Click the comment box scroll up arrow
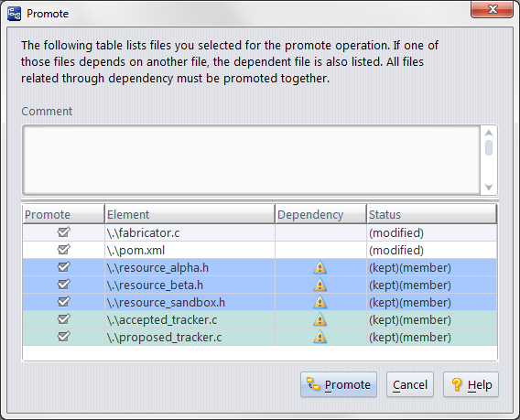 click(489, 134)
